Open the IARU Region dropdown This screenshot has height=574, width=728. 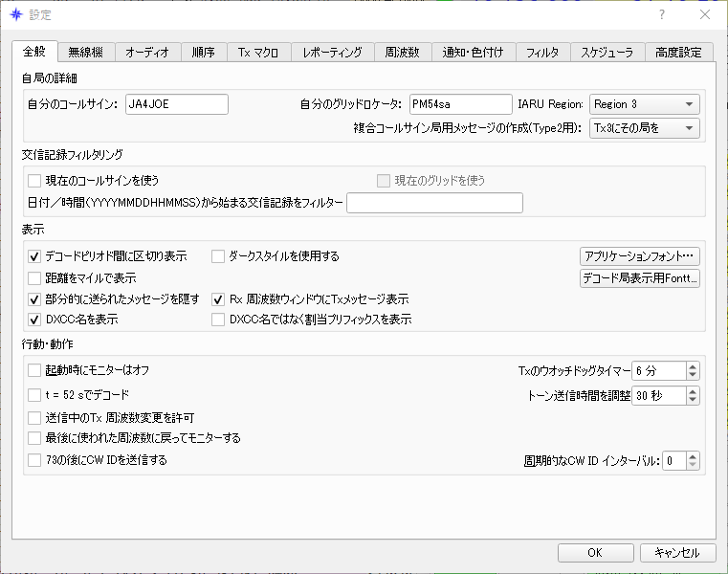click(644, 104)
